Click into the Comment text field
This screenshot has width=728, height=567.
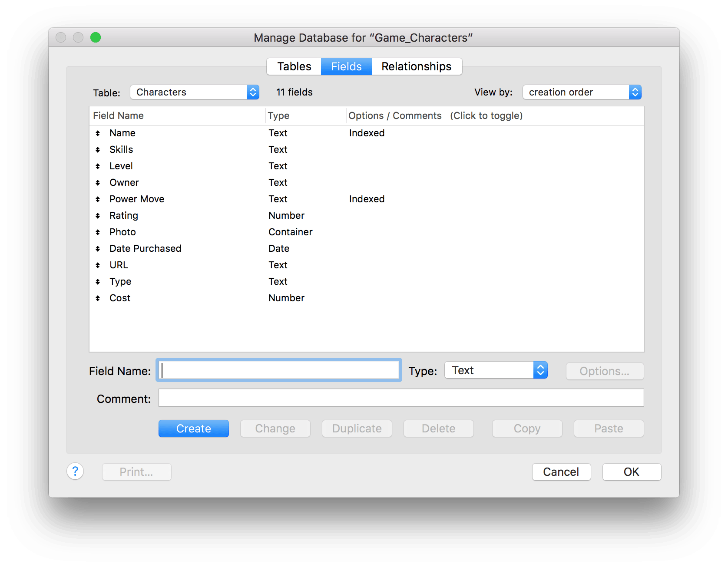pos(400,398)
